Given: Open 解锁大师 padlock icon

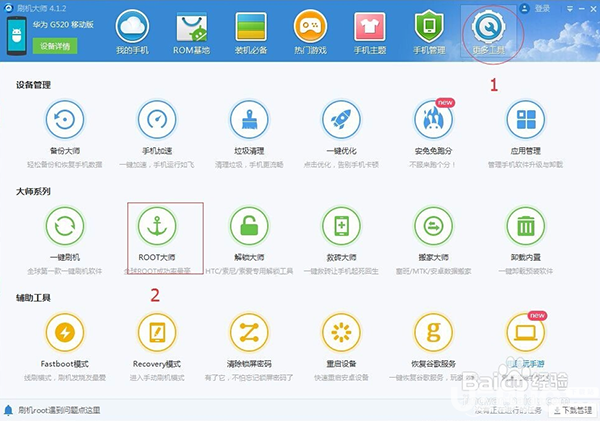Looking at the screenshot, I should [249, 226].
